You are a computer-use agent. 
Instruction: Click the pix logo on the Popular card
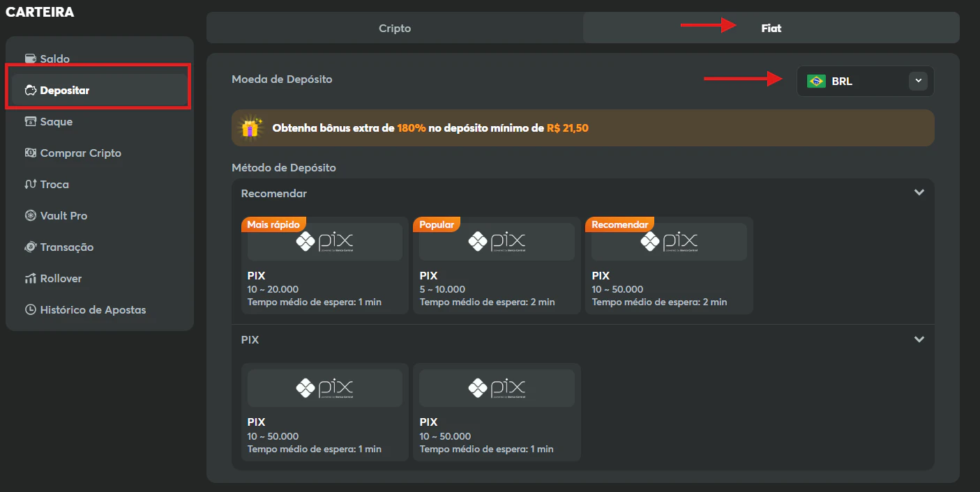click(x=497, y=242)
